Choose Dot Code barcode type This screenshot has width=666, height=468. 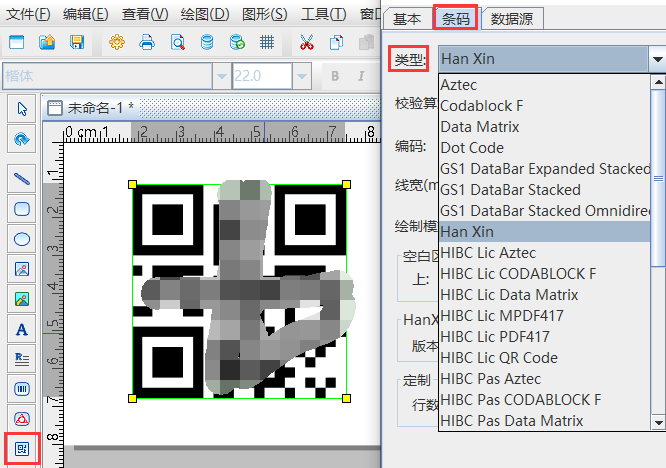click(x=545, y=148)
